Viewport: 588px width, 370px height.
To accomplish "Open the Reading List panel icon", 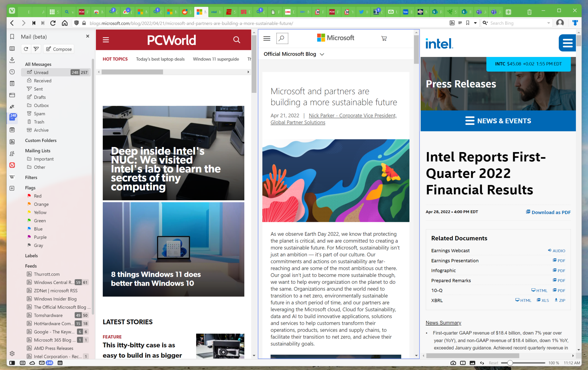I will click(12, 48).
